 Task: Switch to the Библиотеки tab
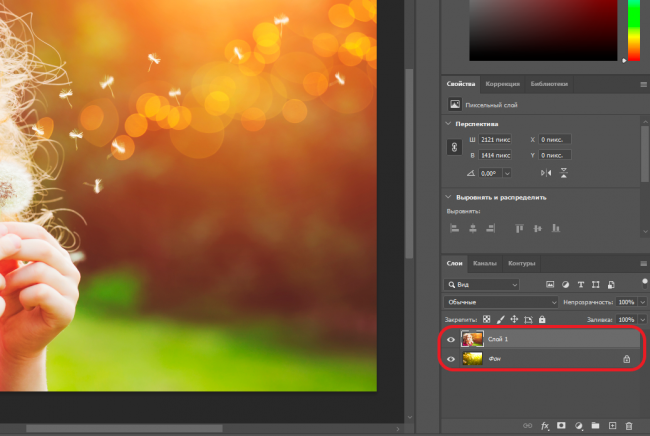point(549,84)
